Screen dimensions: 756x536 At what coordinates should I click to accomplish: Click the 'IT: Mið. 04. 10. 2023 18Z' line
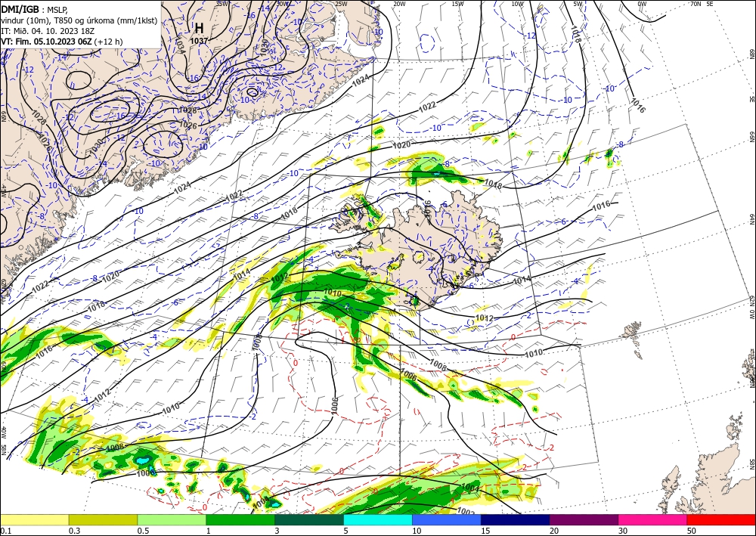pos(48,31)
